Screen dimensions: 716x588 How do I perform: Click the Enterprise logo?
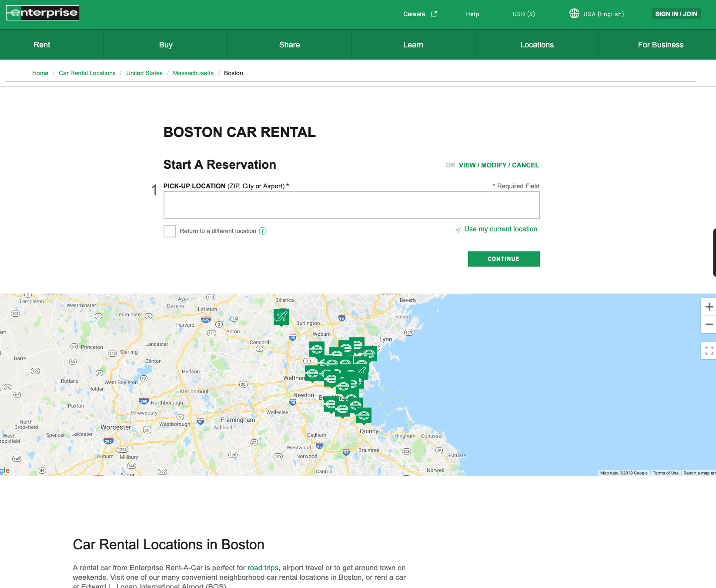tap(42, 13)
